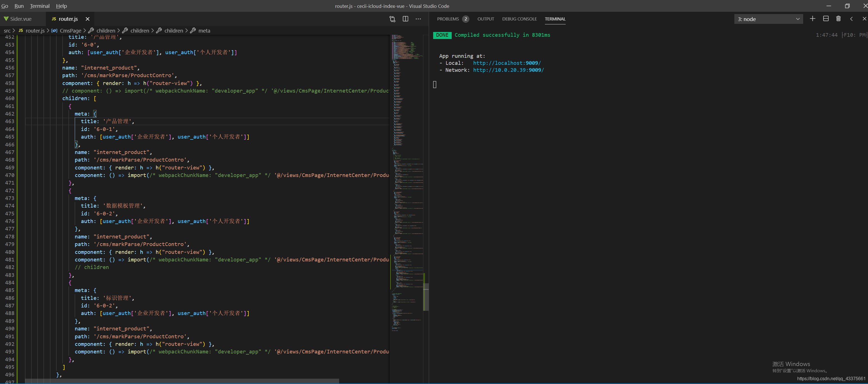Select the TERMINAL panel tab

click(x=555, y=19)
